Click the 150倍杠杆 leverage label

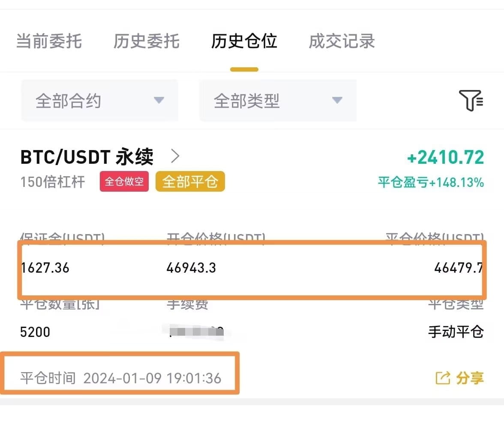point(53,182)
